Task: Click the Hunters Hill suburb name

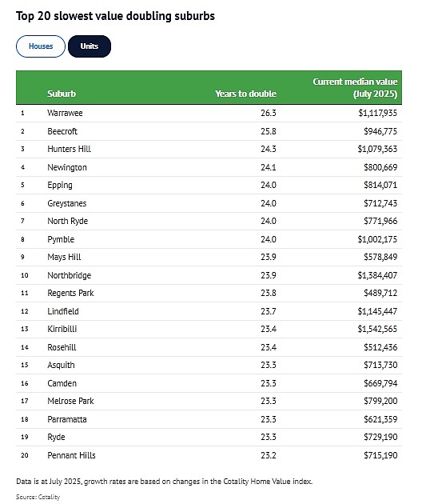Action: [69, 149]
